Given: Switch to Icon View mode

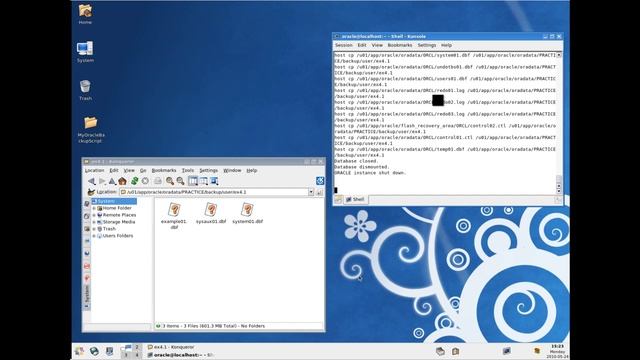Looking at the screenshot, I should (x=193, y=181).
